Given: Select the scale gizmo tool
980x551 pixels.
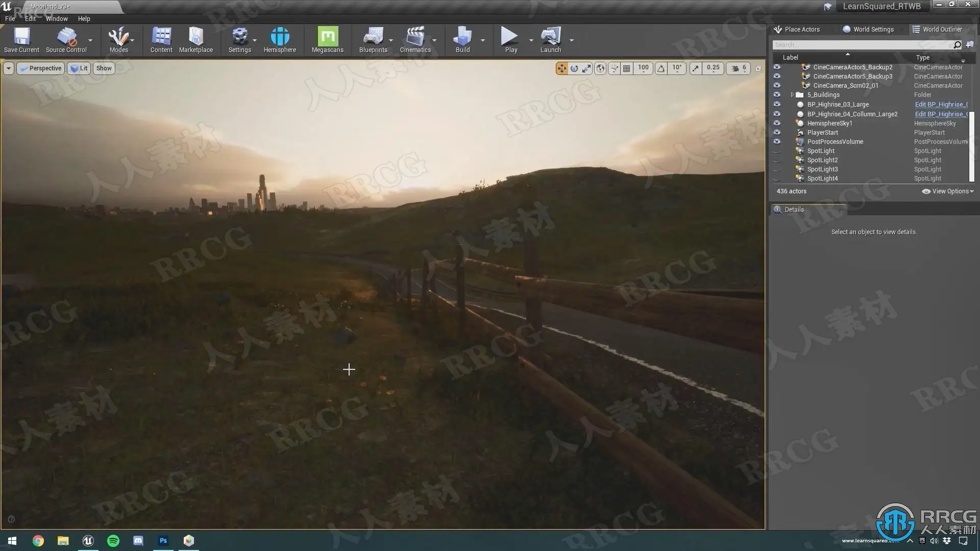Looking at the screenshot, I should 587,68.
